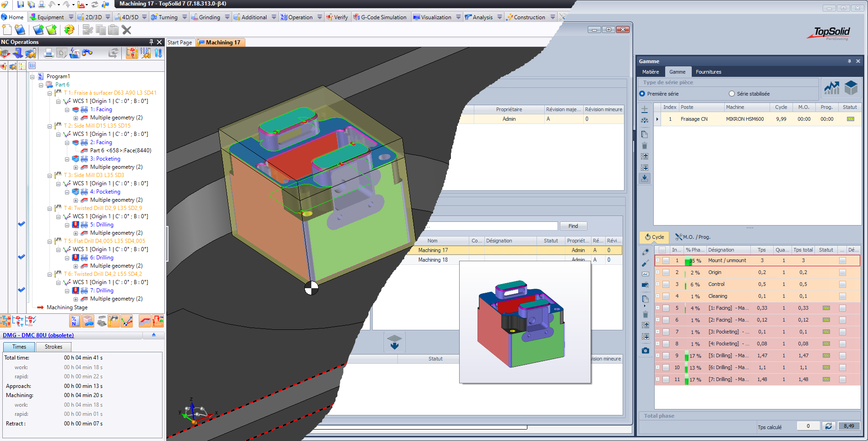Click the download arrow icon in Gamme sidebar

pyautogui.click(x=645, y=178)
